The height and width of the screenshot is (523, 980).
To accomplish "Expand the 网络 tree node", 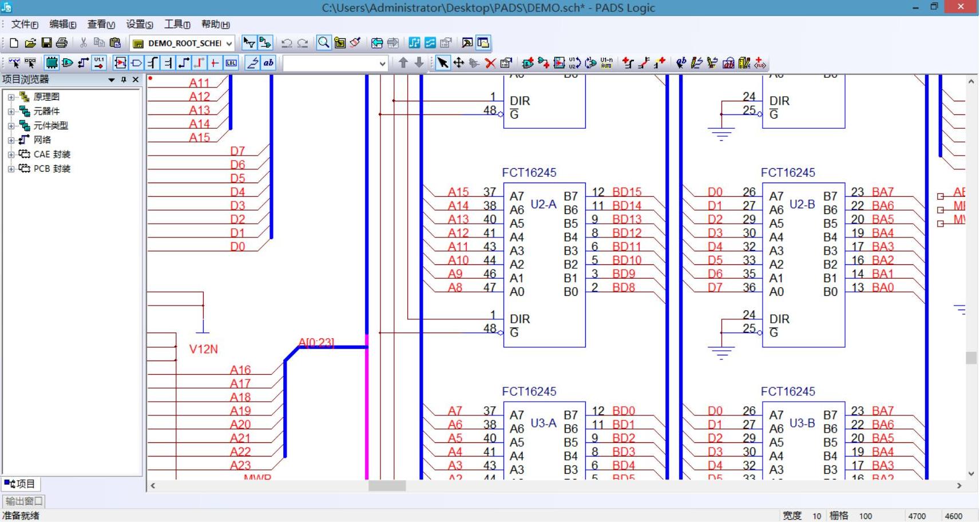I will (11, 140).
